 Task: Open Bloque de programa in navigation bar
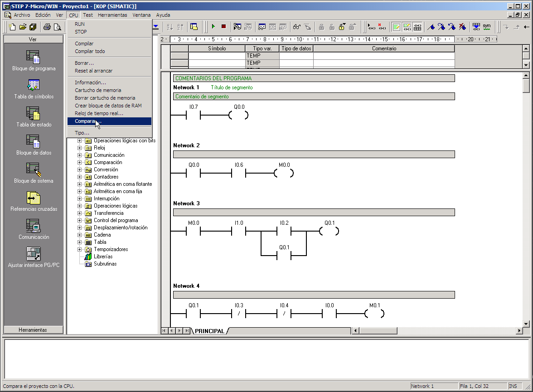pos(34,61)
